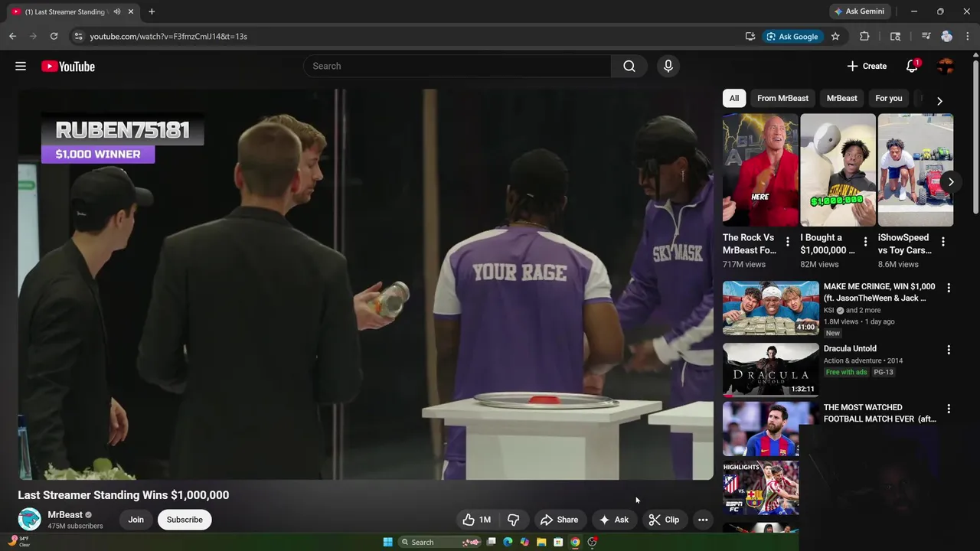Select the All filter chip

coord(734,98)
